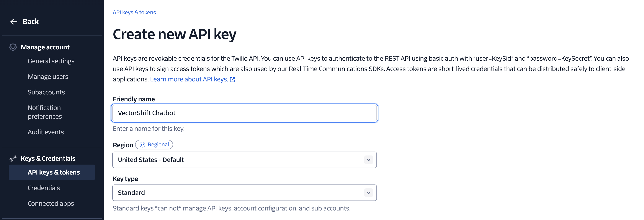Open the API keys & tokens breadcrumb link
This screenshot has width=644, height=220.
tap(134, 12)
